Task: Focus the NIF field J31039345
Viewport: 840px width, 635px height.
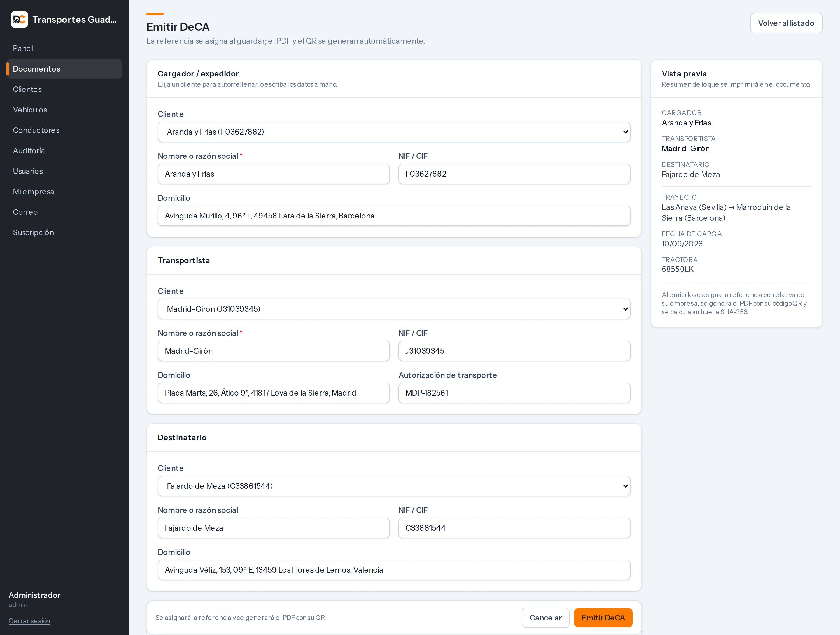Action: 514,351
